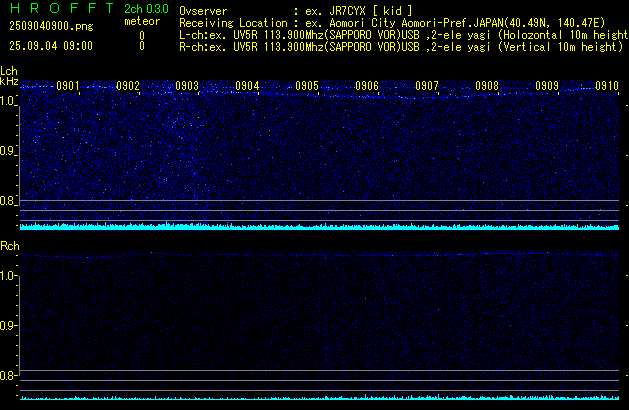
Task: Click the Rch 0.9 frequency axis label
Action: coord(7,326)
